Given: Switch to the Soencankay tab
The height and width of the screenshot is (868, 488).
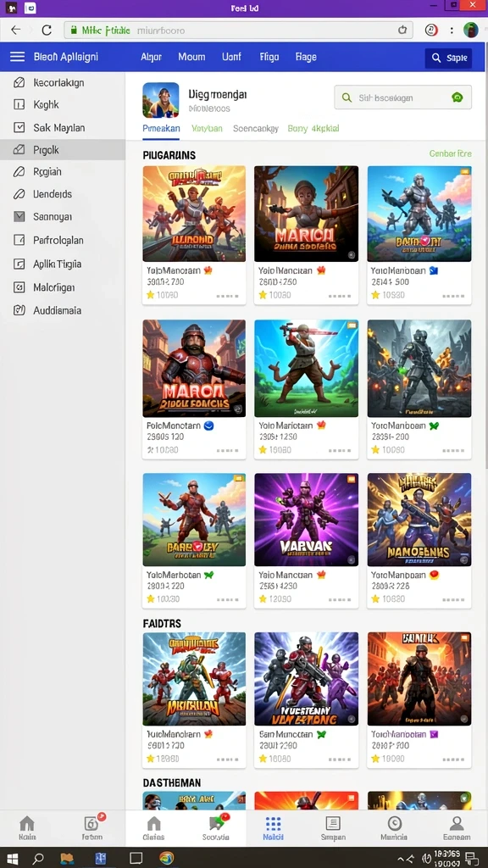Looking at the screenshot, I should point(256,129).
